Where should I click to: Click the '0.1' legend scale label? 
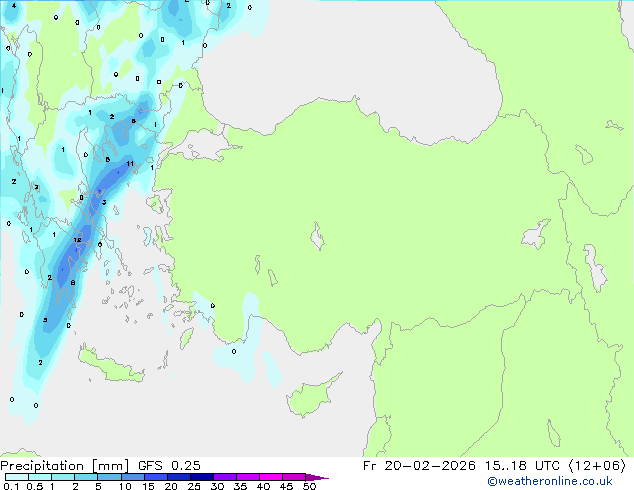(11, 486)
